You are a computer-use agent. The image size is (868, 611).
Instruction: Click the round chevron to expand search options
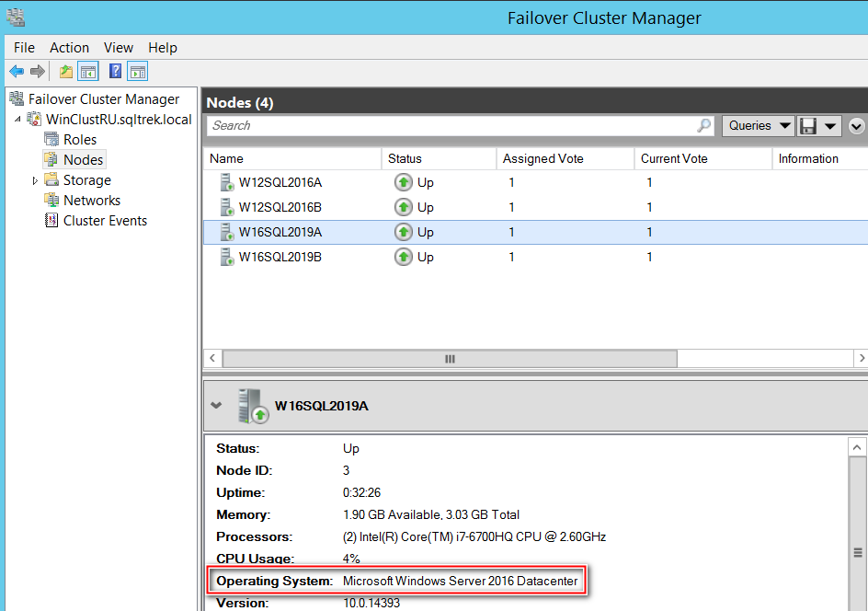857,127
